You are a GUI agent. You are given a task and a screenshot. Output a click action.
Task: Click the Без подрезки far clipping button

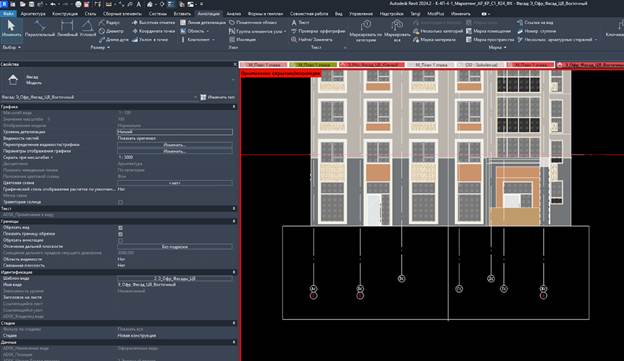175,247
